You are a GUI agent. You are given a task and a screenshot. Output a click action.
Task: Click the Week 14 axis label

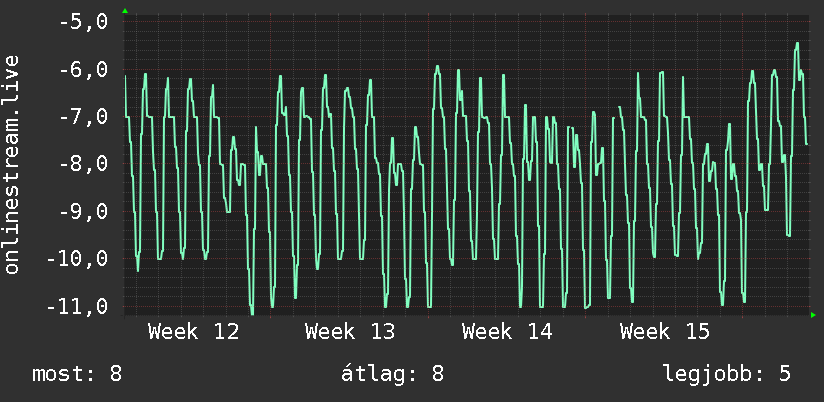[507, 332]
